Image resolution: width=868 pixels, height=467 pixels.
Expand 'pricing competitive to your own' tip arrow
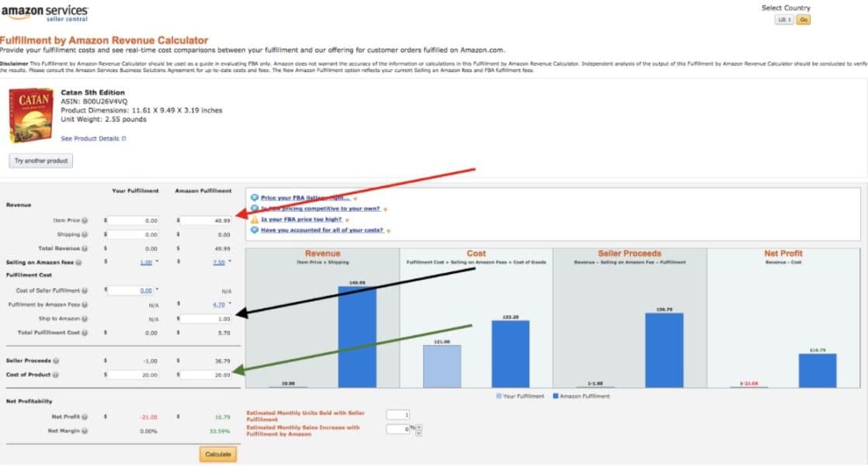point(385,209)
